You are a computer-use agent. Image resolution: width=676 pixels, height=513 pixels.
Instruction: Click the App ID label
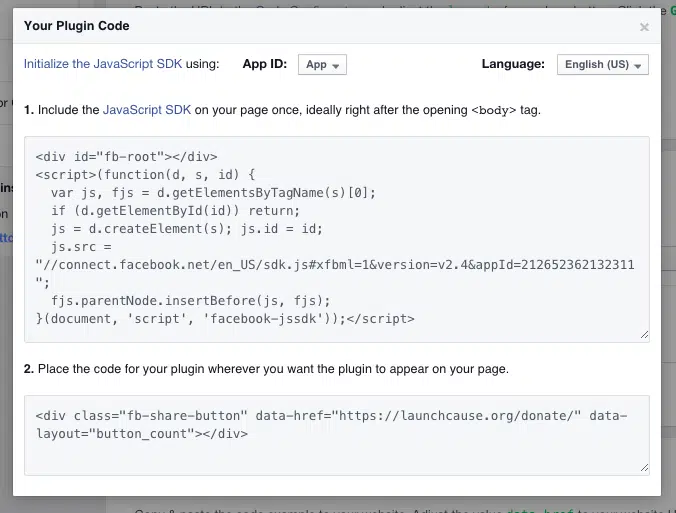coord(265,64)
